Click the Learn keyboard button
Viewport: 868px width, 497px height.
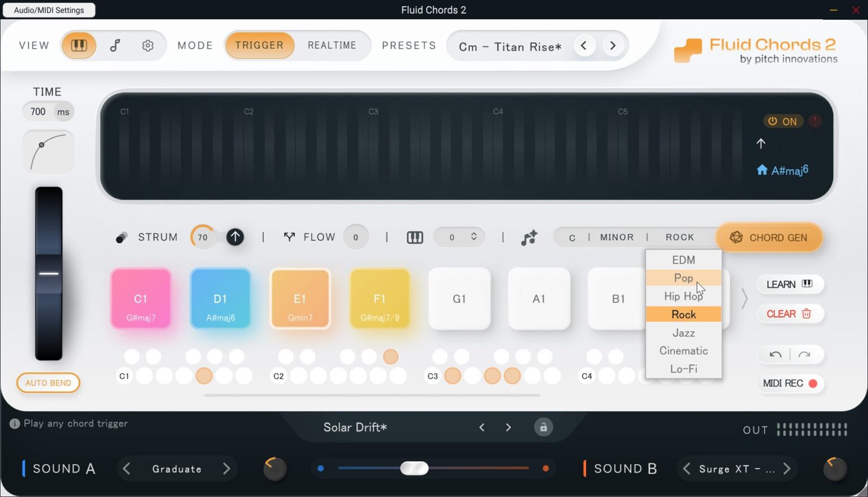[x=789, y=284]
